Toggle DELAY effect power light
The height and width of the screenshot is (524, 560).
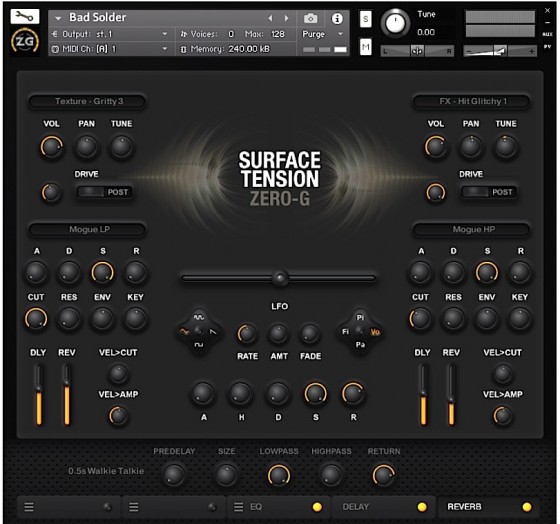(x=422, y=507)
